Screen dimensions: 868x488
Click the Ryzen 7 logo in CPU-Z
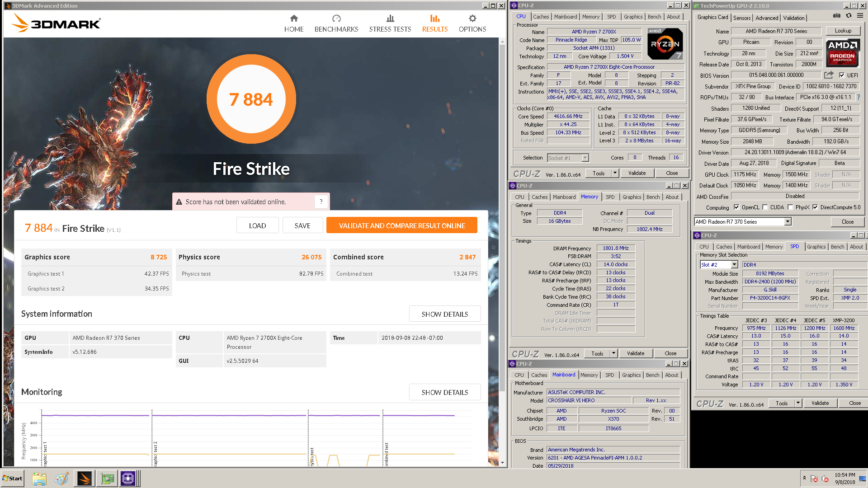(665, 44)
